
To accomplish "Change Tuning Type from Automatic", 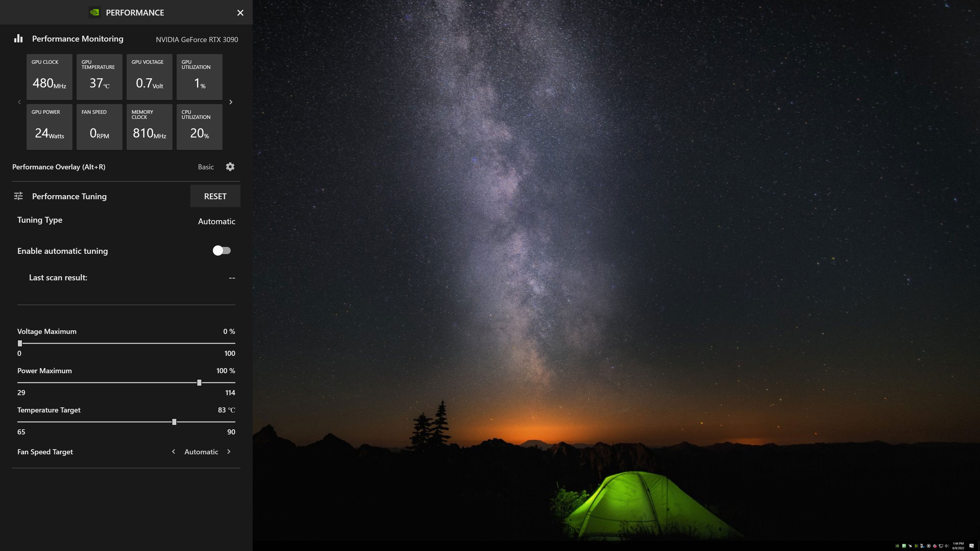I will (216, 221).
